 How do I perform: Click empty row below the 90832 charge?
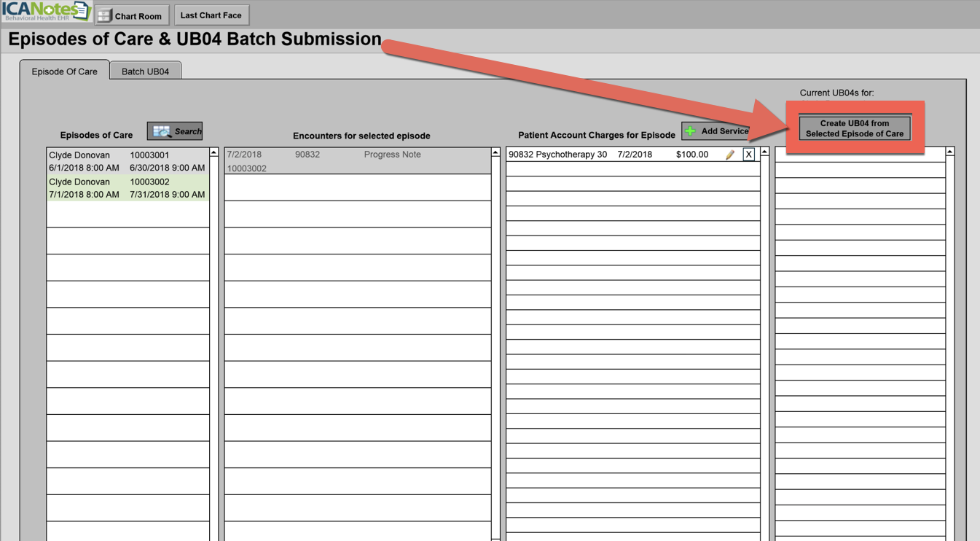[632, 170]
